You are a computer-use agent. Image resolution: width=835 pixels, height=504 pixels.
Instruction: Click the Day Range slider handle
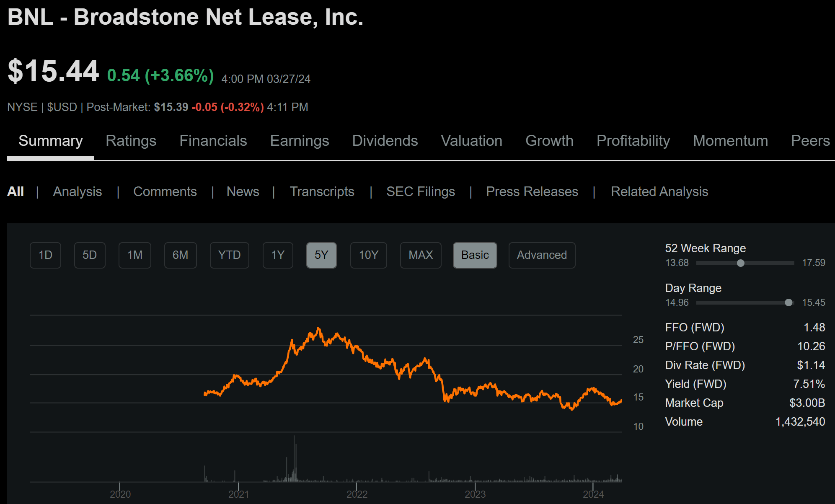pos(789,302)
